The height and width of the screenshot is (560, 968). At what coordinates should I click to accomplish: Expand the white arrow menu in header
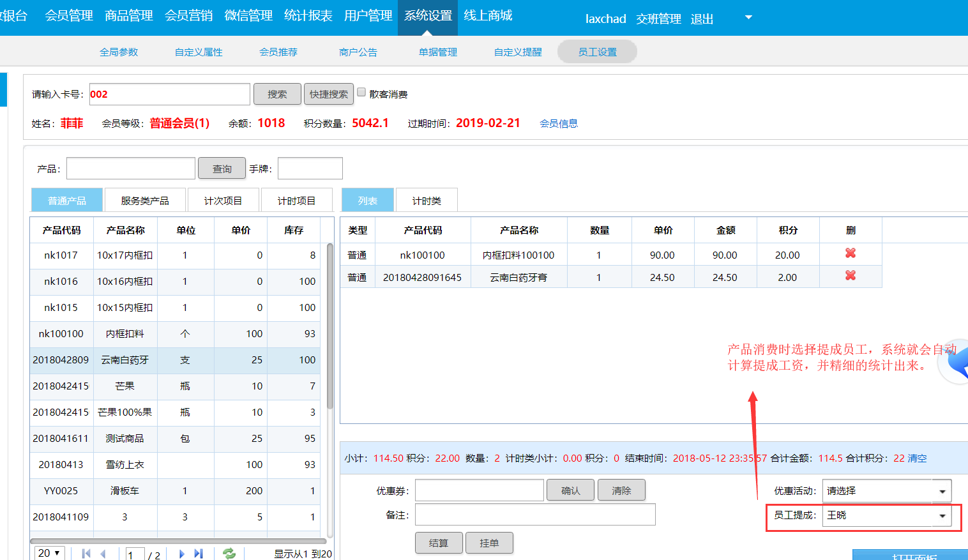point(748,17)
